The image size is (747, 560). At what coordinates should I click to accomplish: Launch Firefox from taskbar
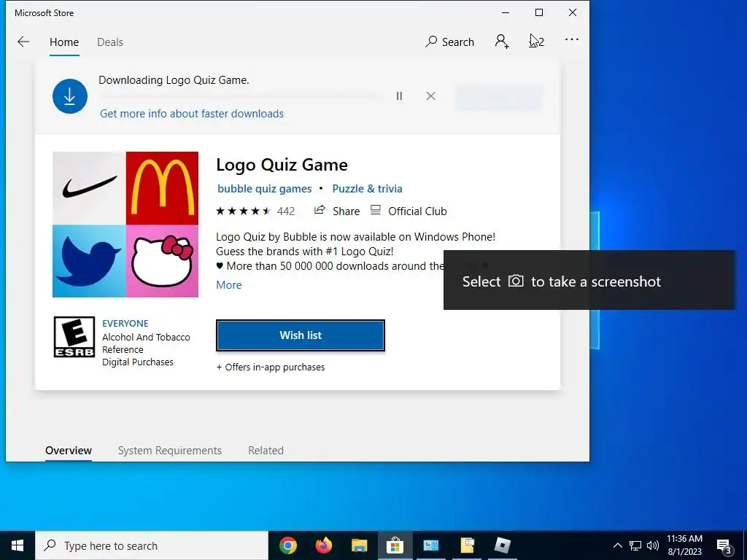[x=323, y=545]
